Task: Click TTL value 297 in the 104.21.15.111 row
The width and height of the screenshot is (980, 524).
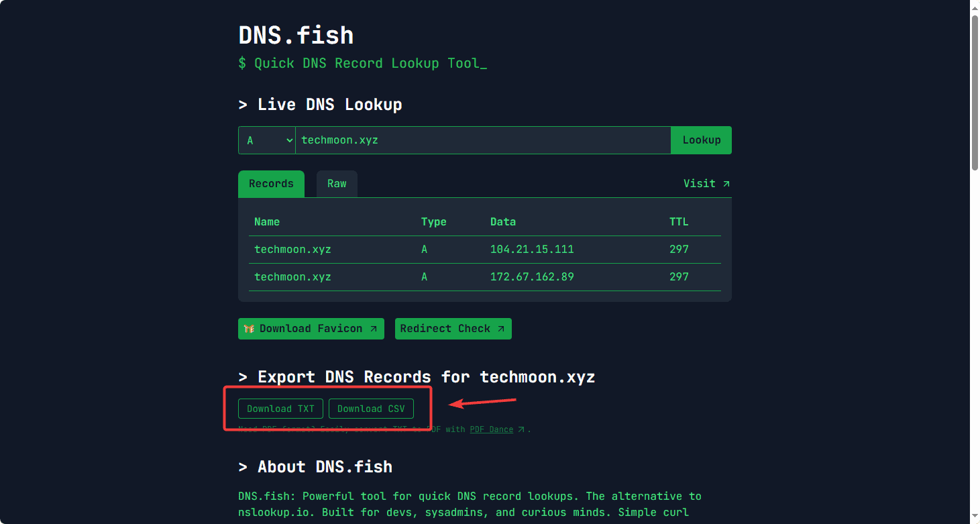Action: pos(679,250)
